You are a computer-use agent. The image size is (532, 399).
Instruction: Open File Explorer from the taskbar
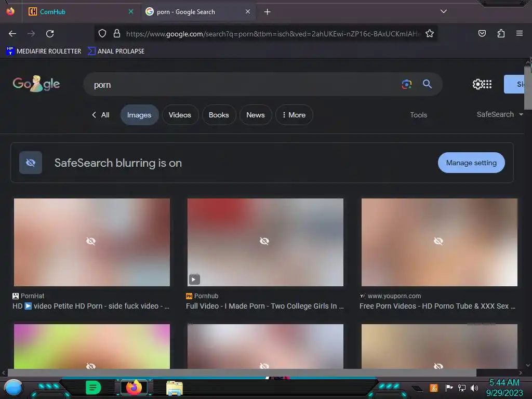click(175, 388)
